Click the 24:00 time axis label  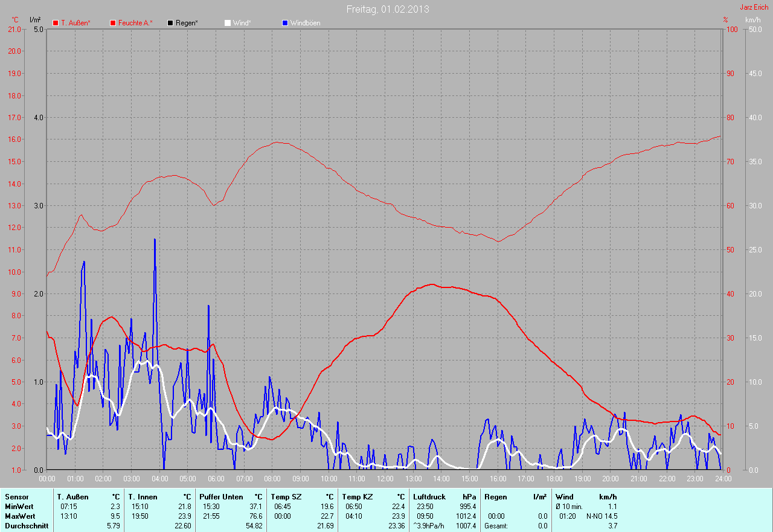723,478
